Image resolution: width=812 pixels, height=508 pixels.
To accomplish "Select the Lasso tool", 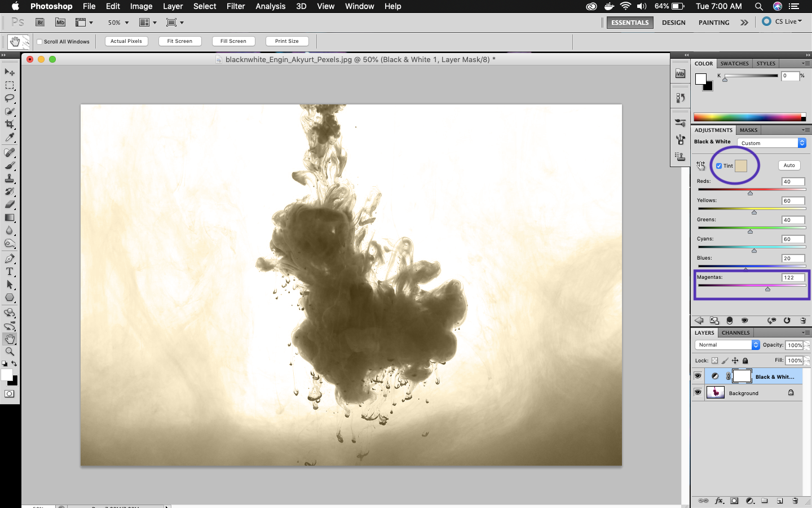I will tap(10, 98).
